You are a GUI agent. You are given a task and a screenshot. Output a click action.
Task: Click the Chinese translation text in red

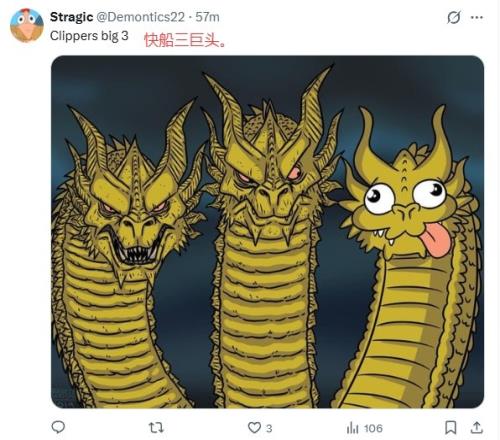[185, 41]
